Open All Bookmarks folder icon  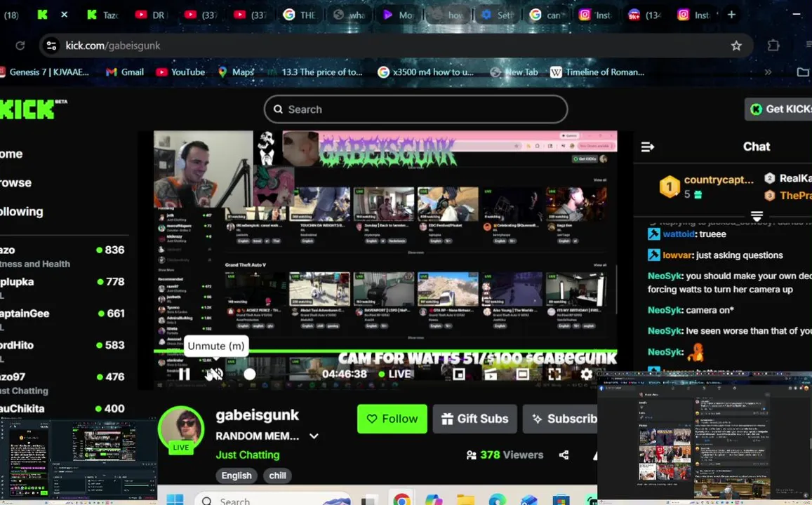[x=803, y=72]
